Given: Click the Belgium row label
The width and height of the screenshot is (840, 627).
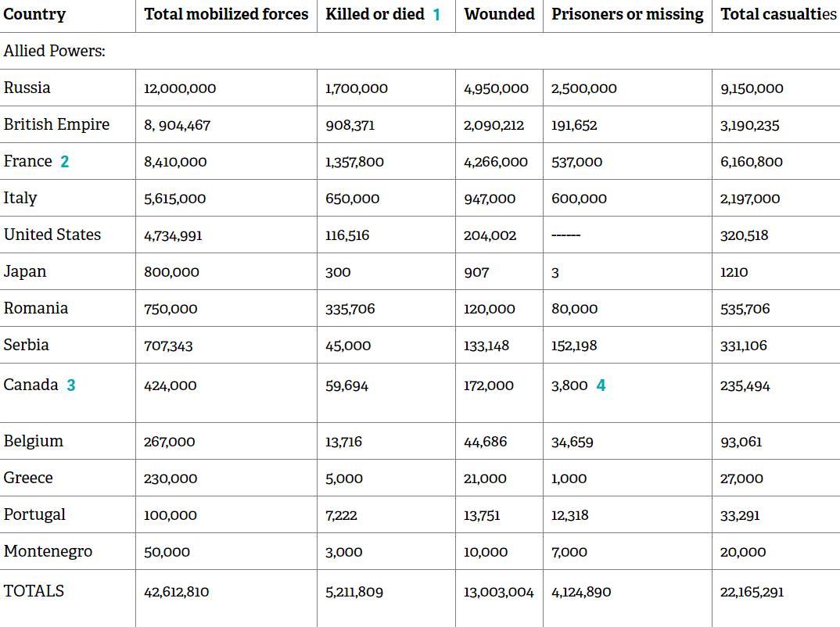Looking at the screenshot, I should [x=33, y=441].
